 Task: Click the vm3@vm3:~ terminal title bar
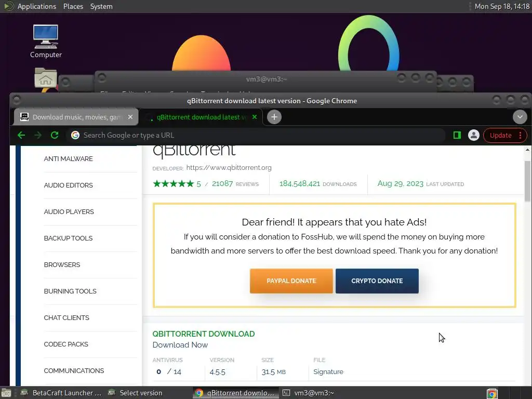tap(266, 79)
